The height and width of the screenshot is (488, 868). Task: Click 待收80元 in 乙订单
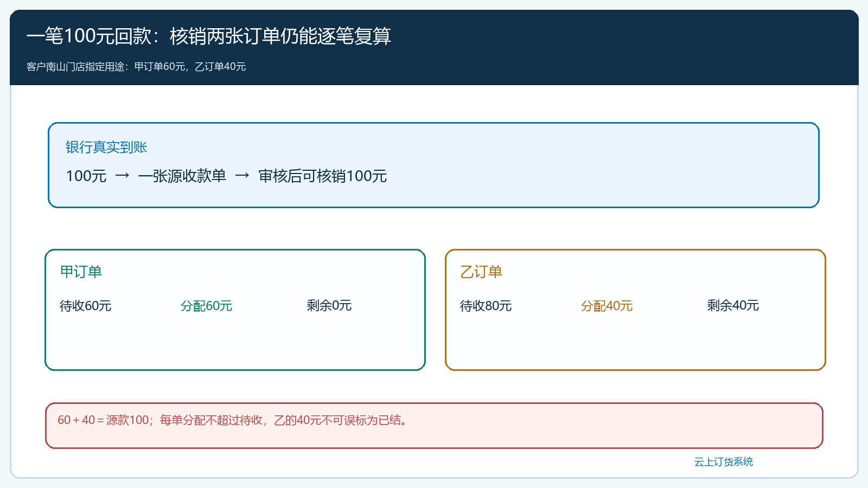pyautogui.click(x=486, y=306)
